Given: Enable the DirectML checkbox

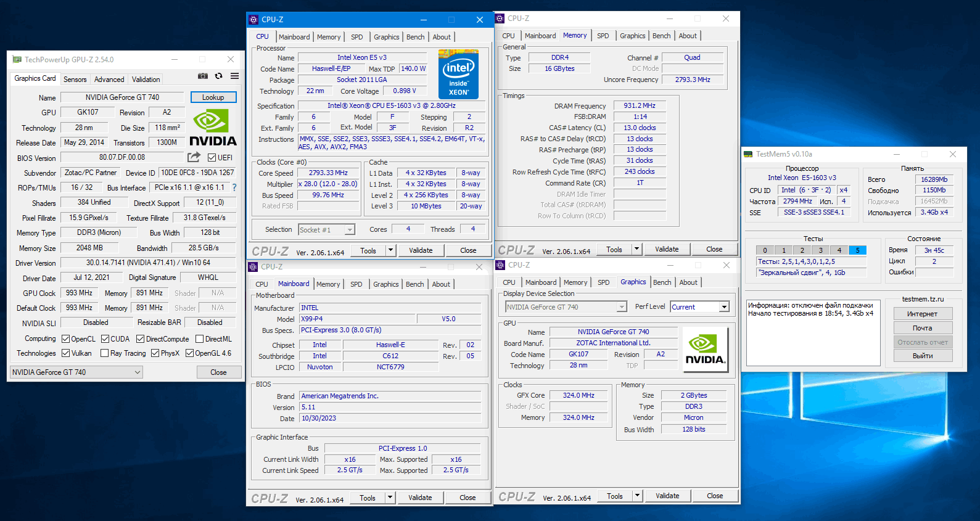Looking at the screenshot, I should coord(199,338).
